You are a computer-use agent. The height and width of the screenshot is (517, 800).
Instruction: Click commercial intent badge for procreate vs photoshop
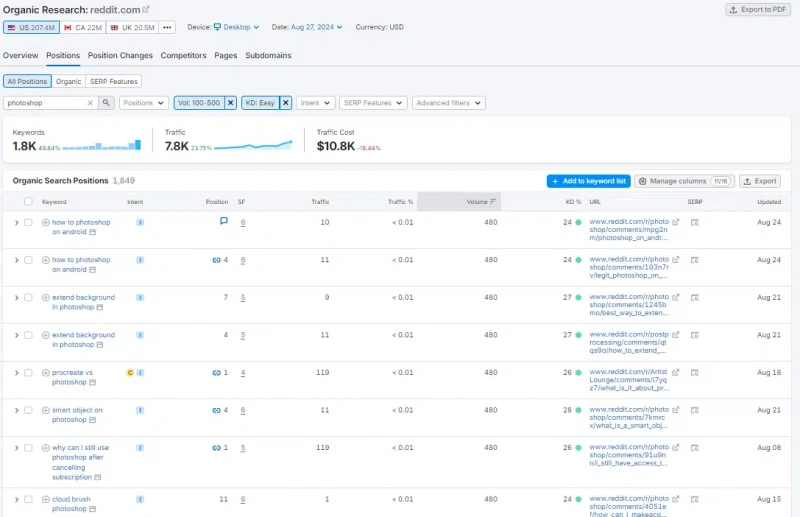click(130, 373)
